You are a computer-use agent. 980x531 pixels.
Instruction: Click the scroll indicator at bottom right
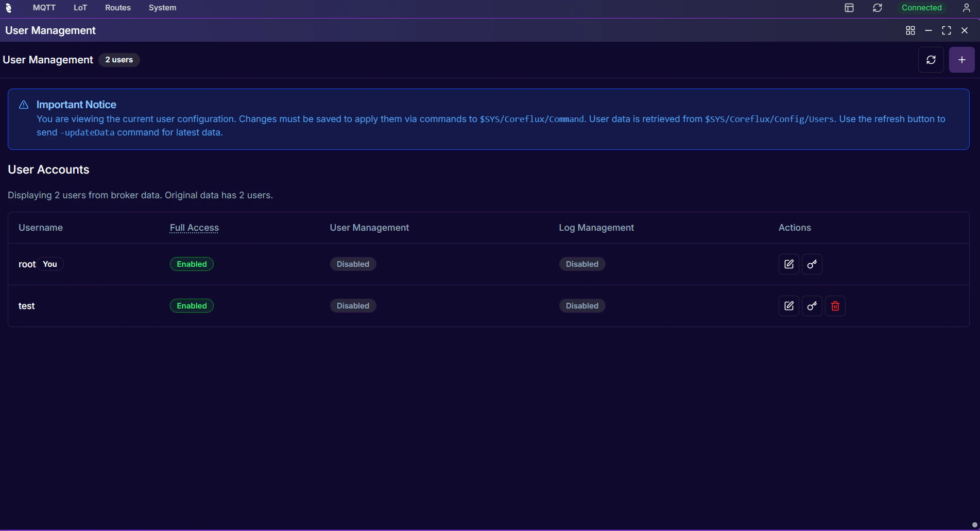coord(973,524)
